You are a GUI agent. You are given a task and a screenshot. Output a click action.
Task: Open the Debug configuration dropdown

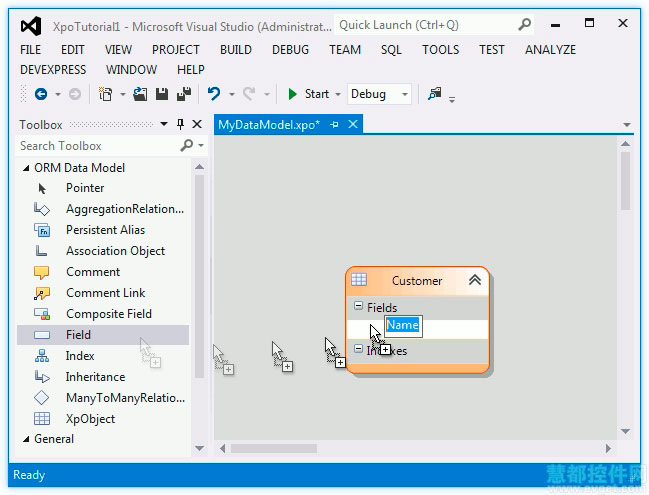click(x=405, y=94)
